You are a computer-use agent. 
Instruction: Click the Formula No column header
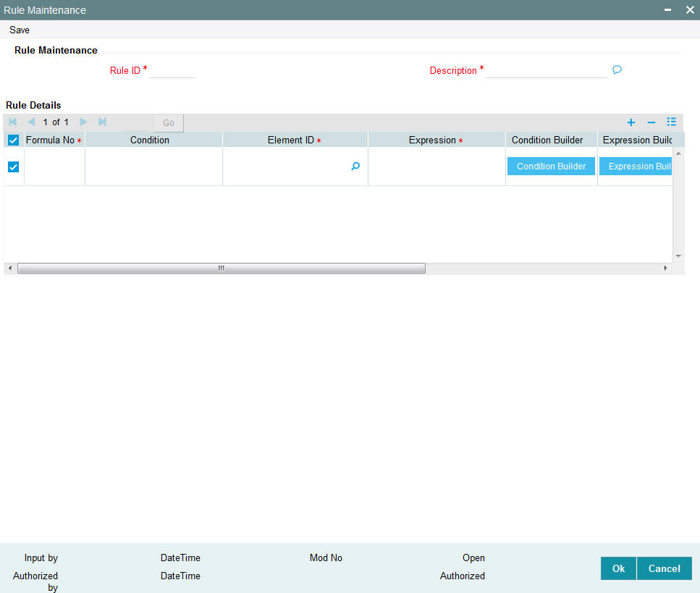click(x=54, y=140)
